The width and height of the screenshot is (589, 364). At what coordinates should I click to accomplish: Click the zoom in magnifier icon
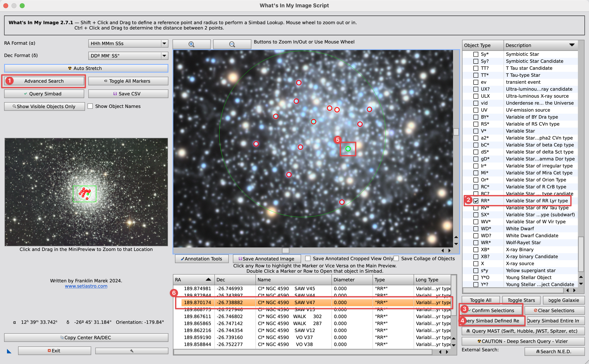[191, 44]
